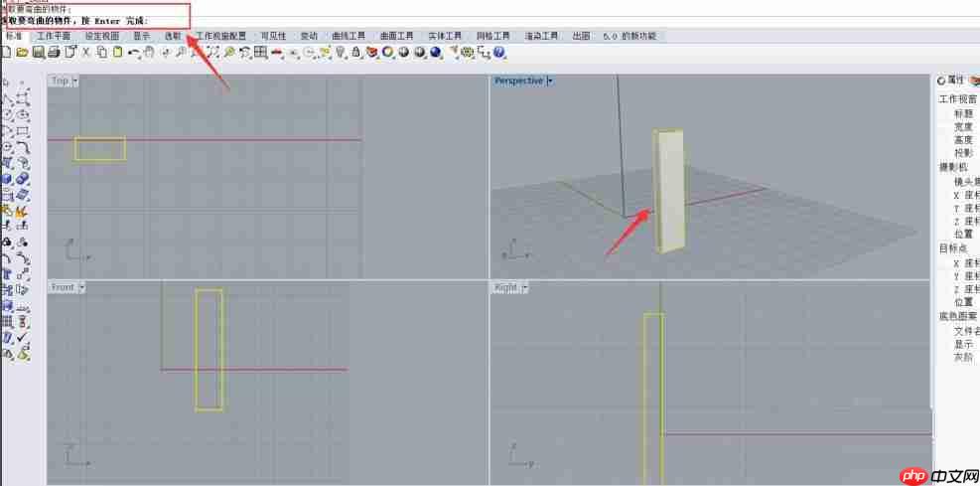Select the 属性 panel tab
Viewport: 980px width, 486px height.
(951, 81)
